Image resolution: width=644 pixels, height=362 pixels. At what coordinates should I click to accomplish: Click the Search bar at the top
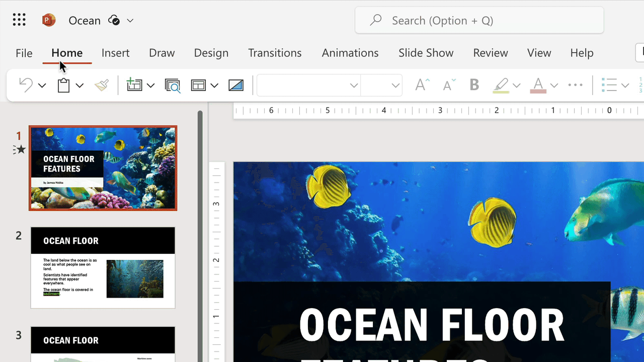pos(478,20)
